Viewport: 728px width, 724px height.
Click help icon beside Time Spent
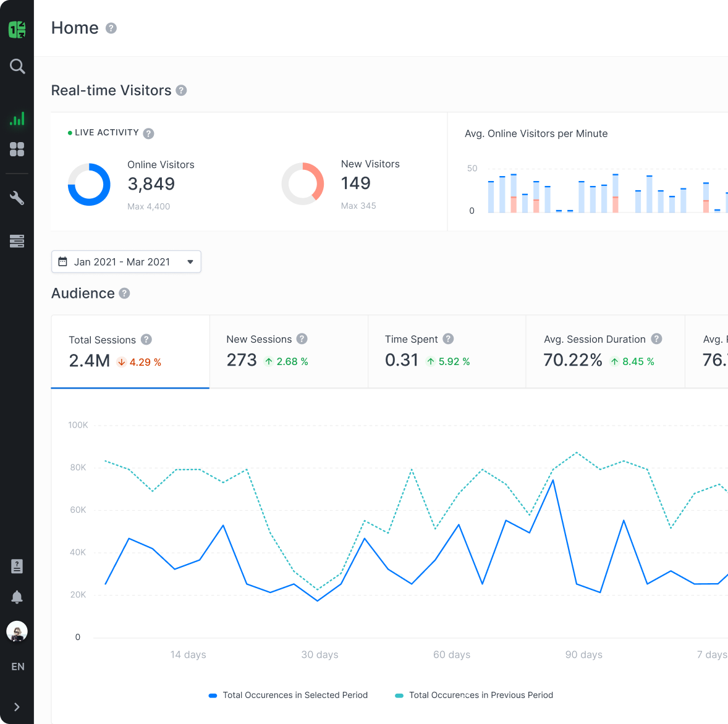point(448,339)
